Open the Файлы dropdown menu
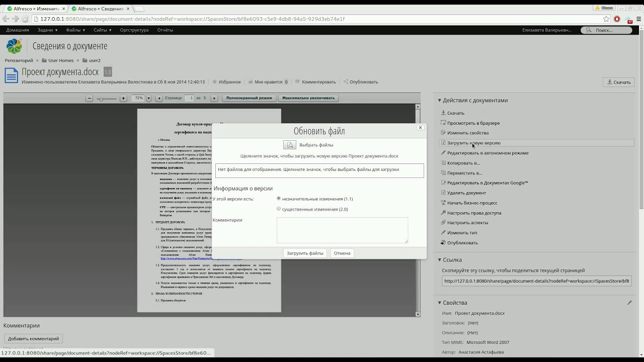 tap(75, 30)
